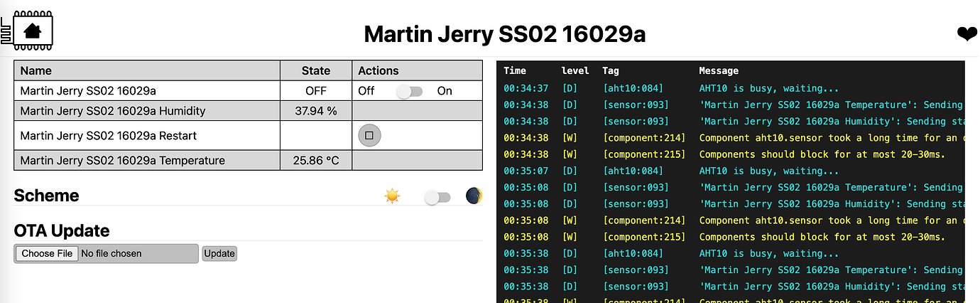The width and height of the screenshot is (980, 303).
Task: Click 'Component aht10.sensor took a long time' at 00:35:08
Action: point(832,220)
